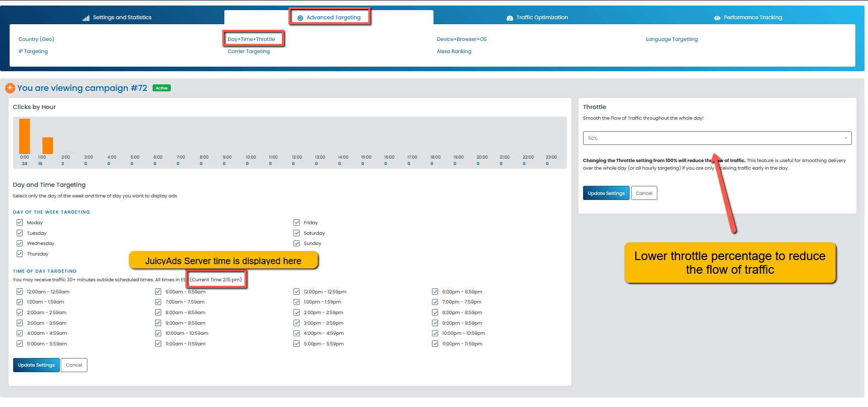Screen dimensions: 868x407
Task: Click Update Settings in the Throttle panel
Action: coord(606,193)
